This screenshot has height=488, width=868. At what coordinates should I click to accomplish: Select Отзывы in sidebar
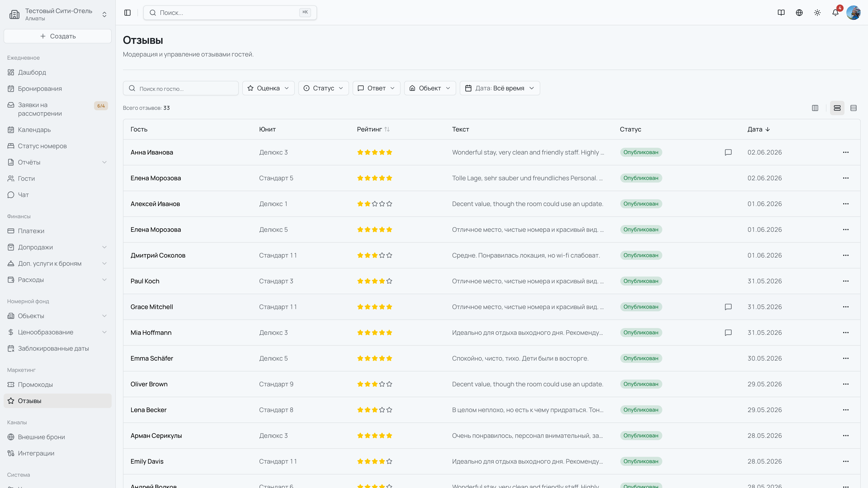[58, 401]
